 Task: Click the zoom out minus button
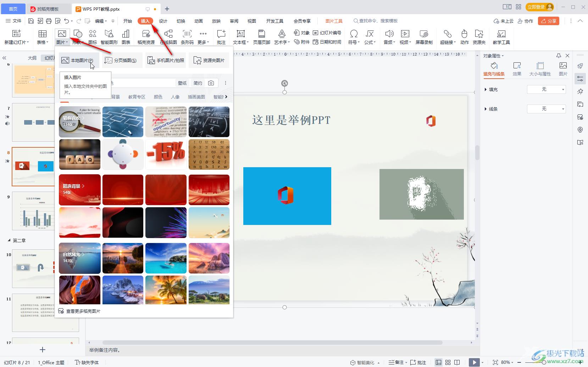coord(519,362)
